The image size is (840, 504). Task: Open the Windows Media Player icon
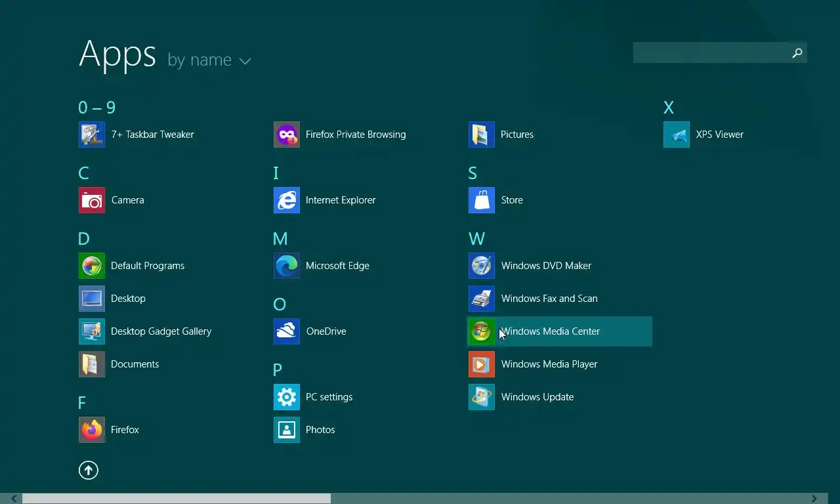[x=482, y=364]
